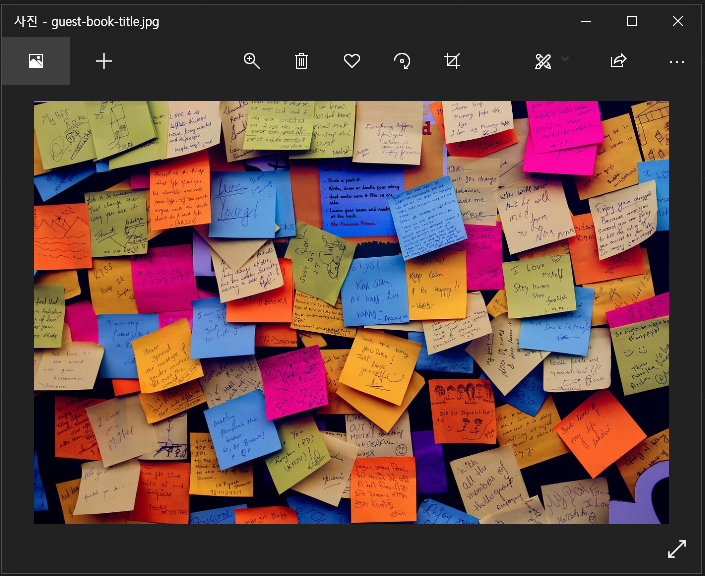Minimize the Photos window
This screenshot has height=576, width=705.
(x=586, y=21)
